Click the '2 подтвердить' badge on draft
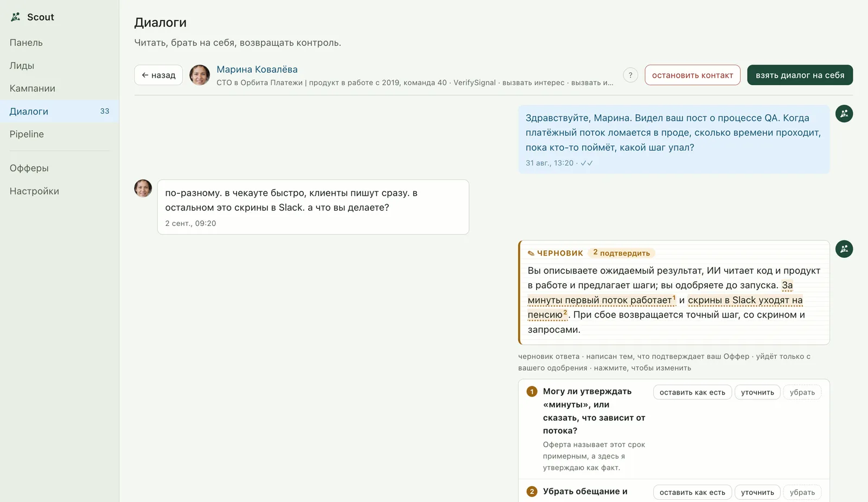Viewport: 868px width, 502px height. (x=622, y=253)
